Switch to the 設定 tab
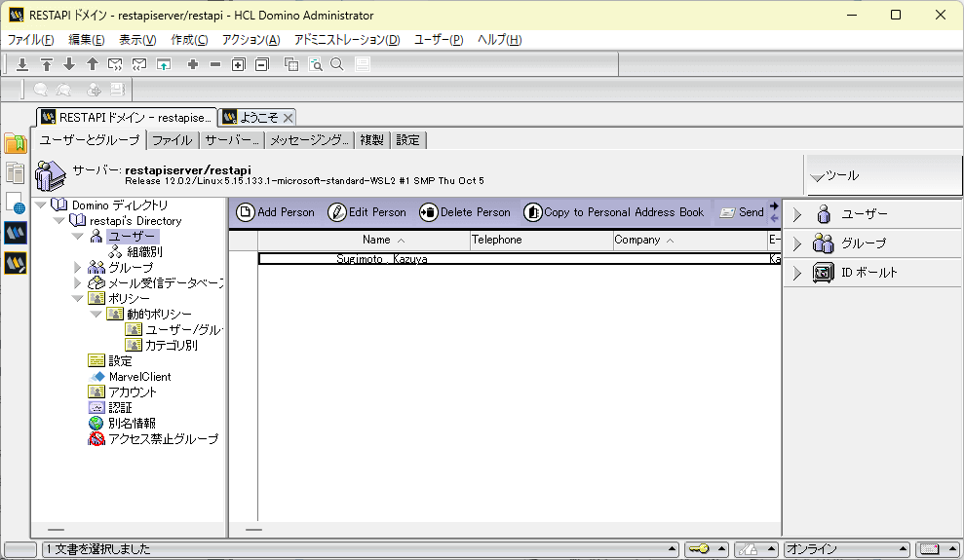The height and width of the screenshot is (560, 964). [x=407, y=140]
